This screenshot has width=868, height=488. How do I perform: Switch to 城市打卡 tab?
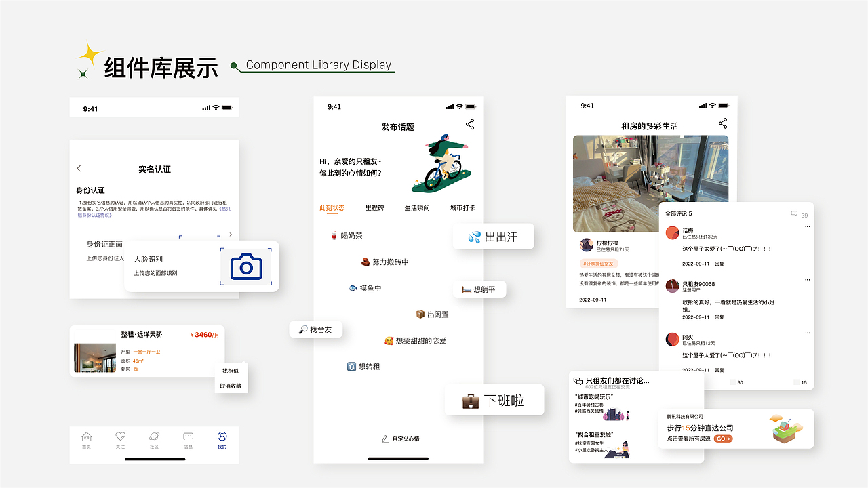[x=462, y=208]
